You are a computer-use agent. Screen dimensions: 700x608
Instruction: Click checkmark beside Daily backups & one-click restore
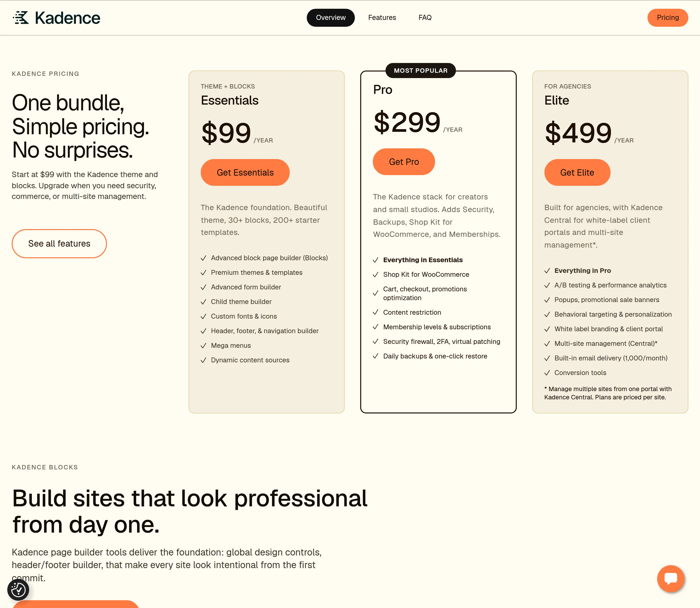(376, 356)
